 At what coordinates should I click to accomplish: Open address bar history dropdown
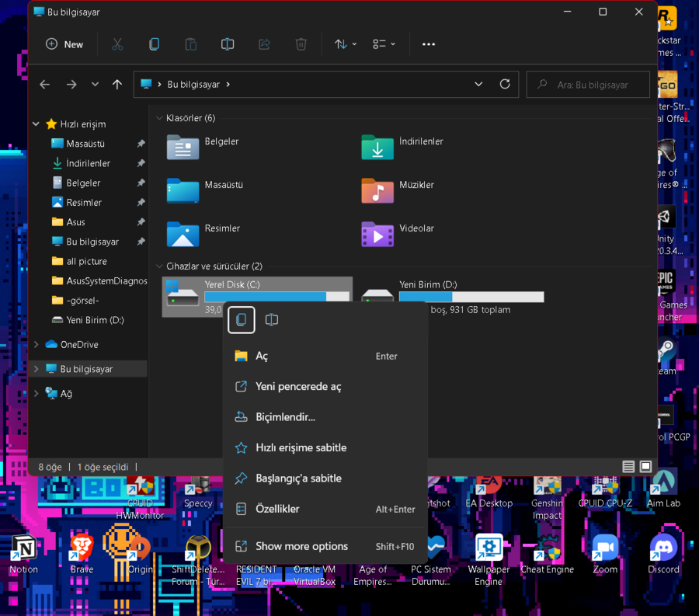coord(478,84)
